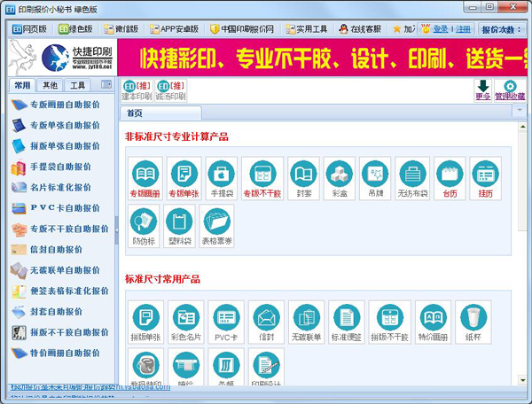Select the 彩盒 color box icon
532x404 pixels.
(x=339, y=175)
